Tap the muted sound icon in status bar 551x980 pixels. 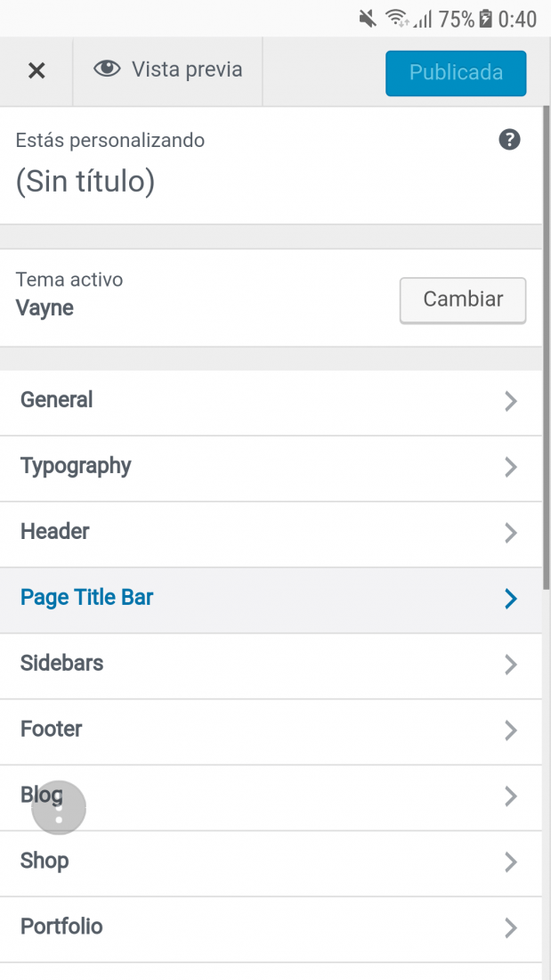click(368, 20)
